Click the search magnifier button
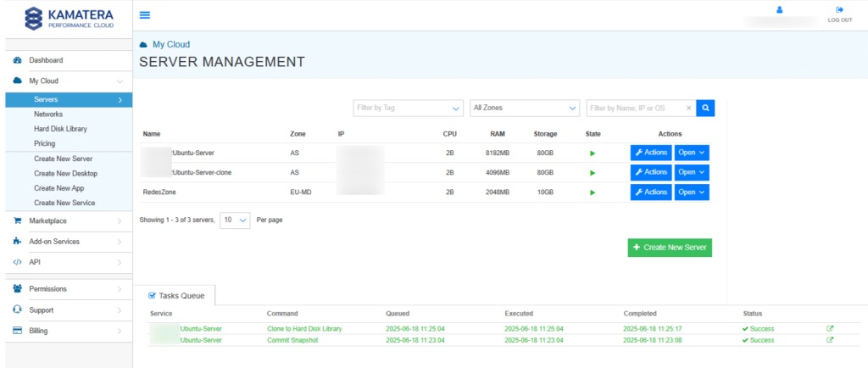Image resolution: width=868 pixels, height=368 pixels. pos(705,108)
